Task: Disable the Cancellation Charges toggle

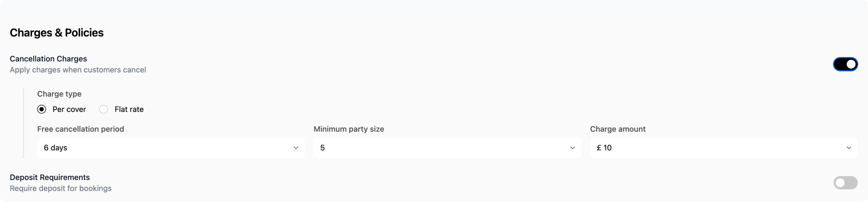Action: tap(845, 64)
